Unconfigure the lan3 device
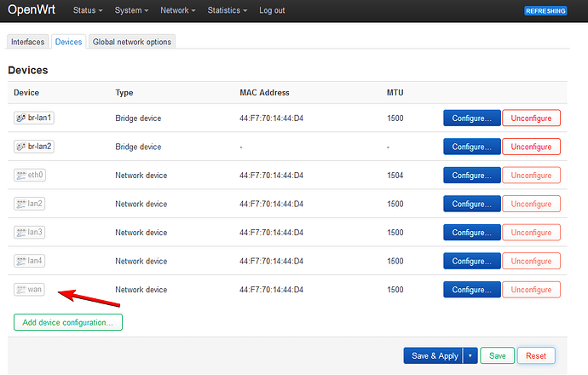 click(x=532, y=233)
